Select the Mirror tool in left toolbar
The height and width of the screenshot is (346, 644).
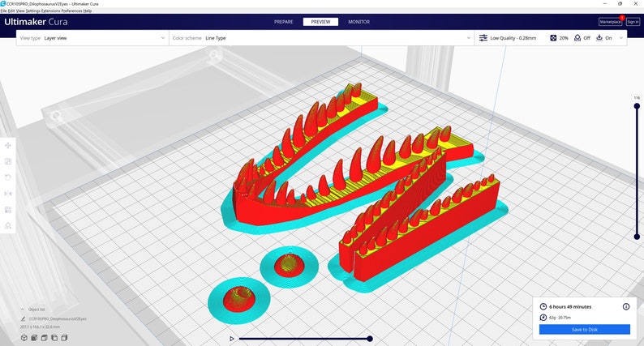tap(8, 194)
